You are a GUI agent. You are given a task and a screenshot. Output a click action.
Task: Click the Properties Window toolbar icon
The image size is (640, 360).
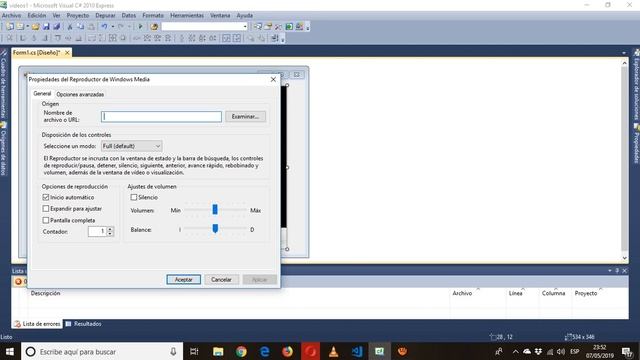click(x=268, y=27)
